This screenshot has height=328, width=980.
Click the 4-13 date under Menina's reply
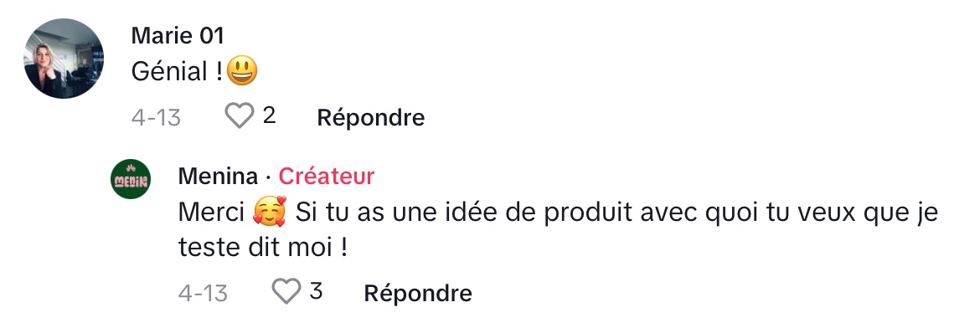point(204,292)
